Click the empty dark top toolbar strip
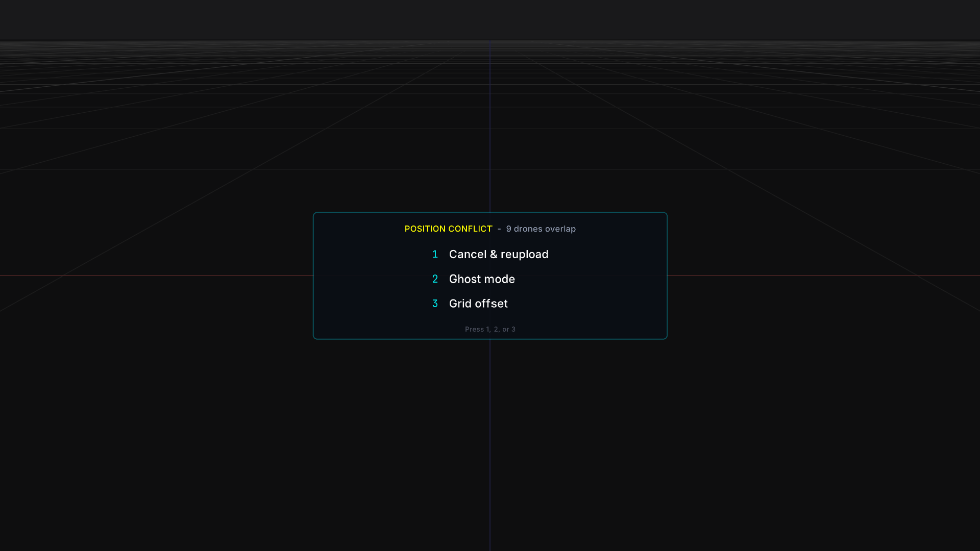This screenshot has width=980, height=551. pos(490,19)
